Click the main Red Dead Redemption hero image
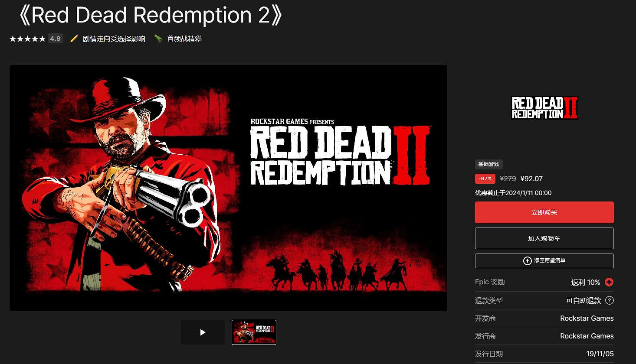Image resolution: width=636 pixels, height=364 pixels. tap(228, 188)
